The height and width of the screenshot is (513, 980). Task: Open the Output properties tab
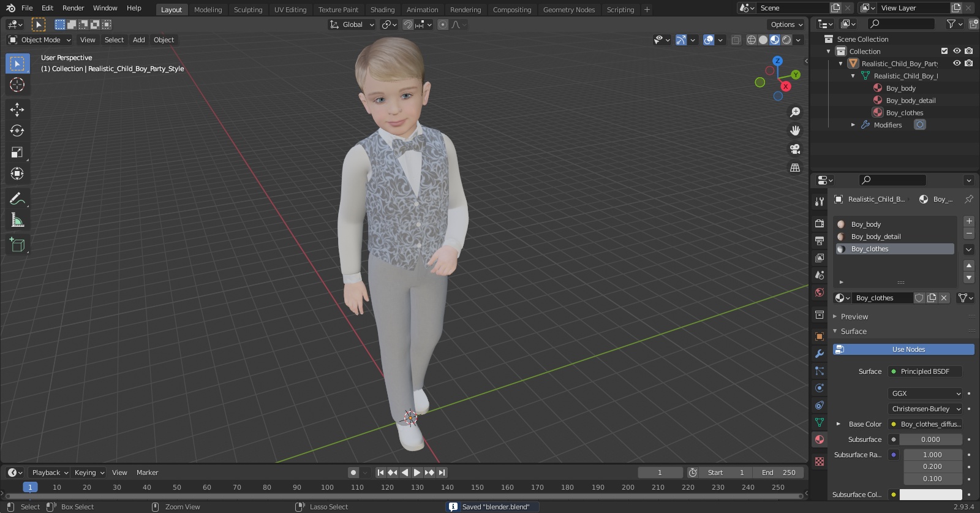[x=820, y=241]
